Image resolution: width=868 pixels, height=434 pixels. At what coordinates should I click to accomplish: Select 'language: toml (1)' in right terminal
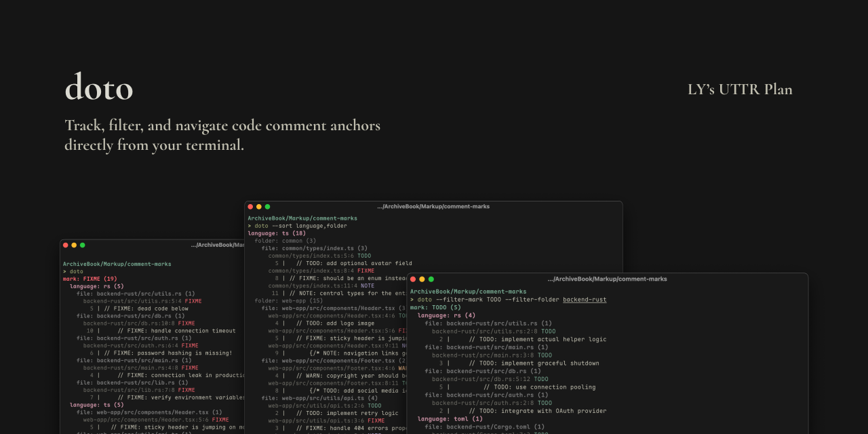450,419
